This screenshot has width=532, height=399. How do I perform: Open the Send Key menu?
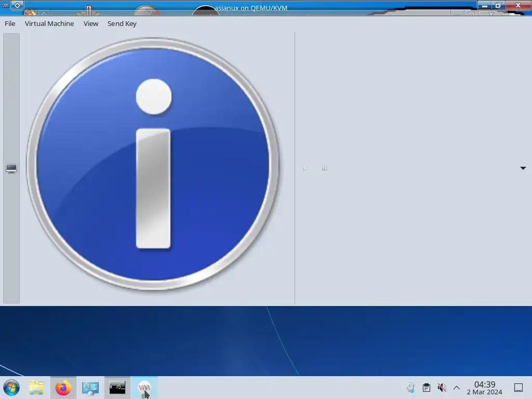click(x=122, y=23)
